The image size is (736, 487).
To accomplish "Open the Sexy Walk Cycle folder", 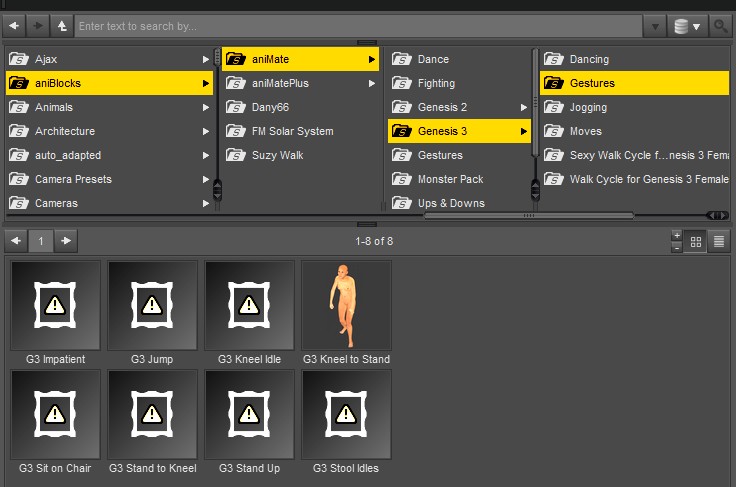I will pos(635,155).
